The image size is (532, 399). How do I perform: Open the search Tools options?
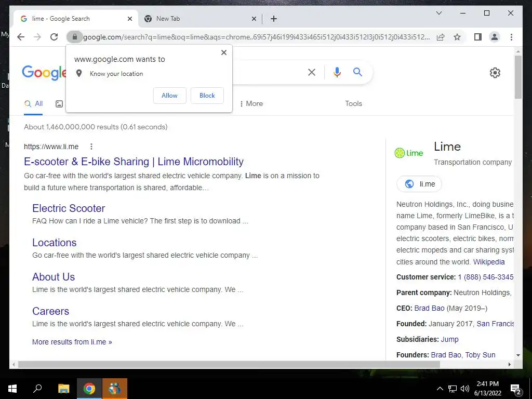[x=353, y=103]
